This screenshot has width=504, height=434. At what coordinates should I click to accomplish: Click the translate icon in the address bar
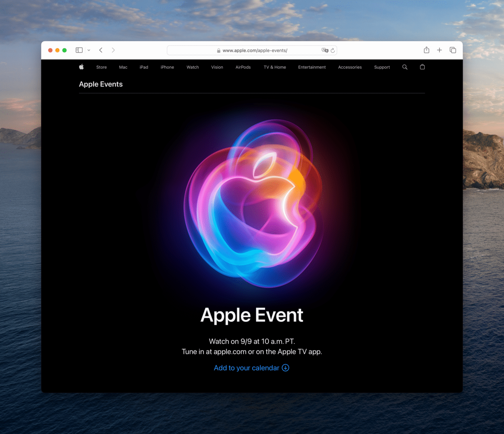[x=325, y=50]
